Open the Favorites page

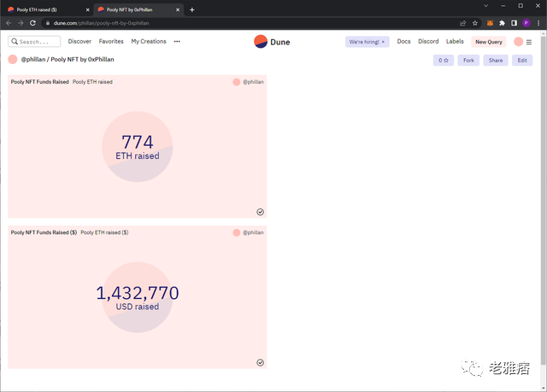[x=111, y=42]
